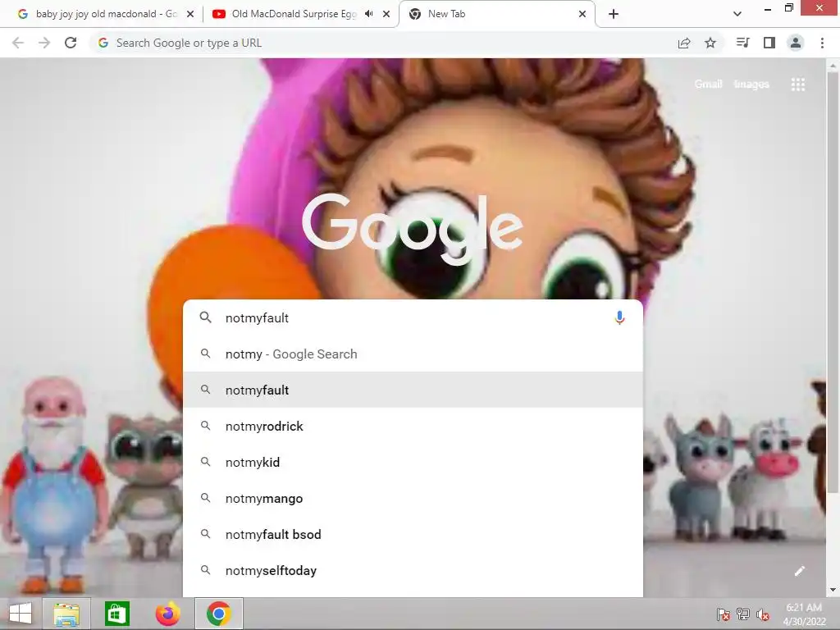Switch to baby joy joy old macdonald tab
840x630 pixels.
click(106, 14)
